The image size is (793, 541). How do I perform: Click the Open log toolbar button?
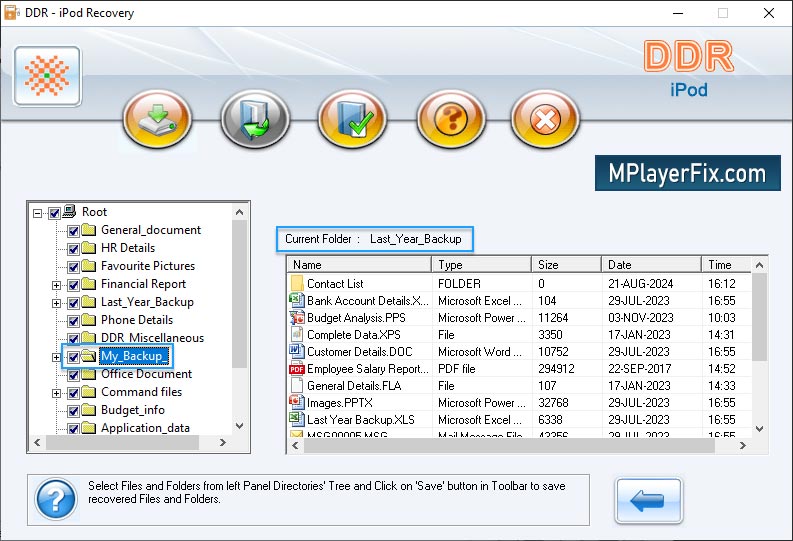click(x=255, y=119)
